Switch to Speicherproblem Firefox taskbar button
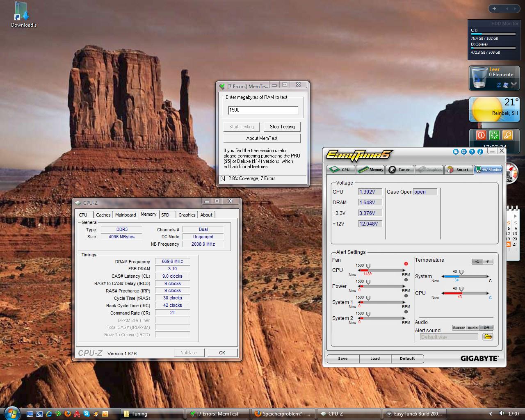This screenshot has width=525, height=420. click(283, 413)
